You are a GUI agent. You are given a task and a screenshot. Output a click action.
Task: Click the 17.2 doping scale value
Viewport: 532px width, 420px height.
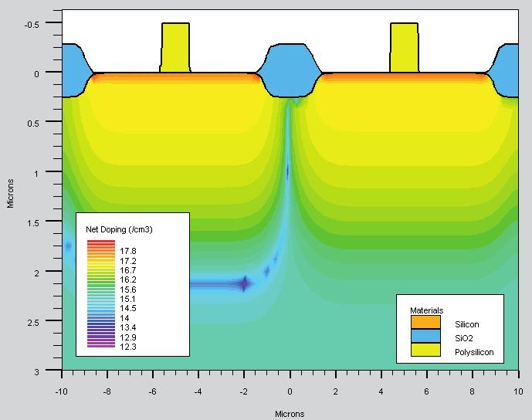[128, 261]
